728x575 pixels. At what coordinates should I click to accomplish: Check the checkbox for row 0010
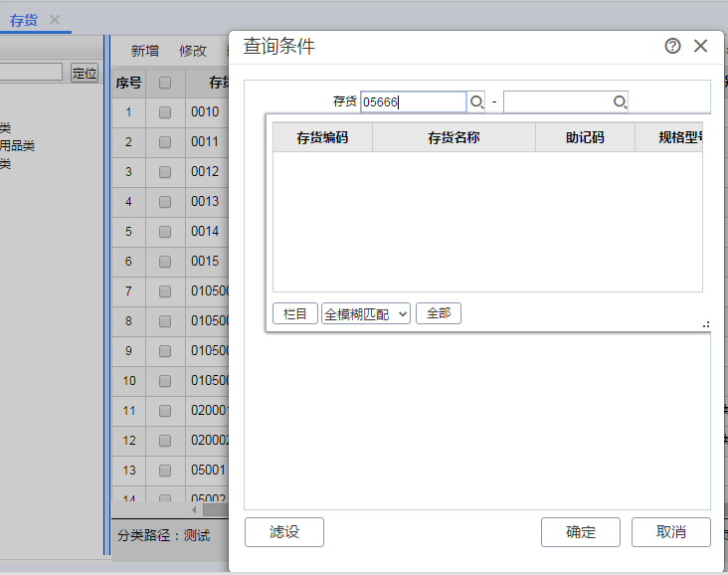165,112
